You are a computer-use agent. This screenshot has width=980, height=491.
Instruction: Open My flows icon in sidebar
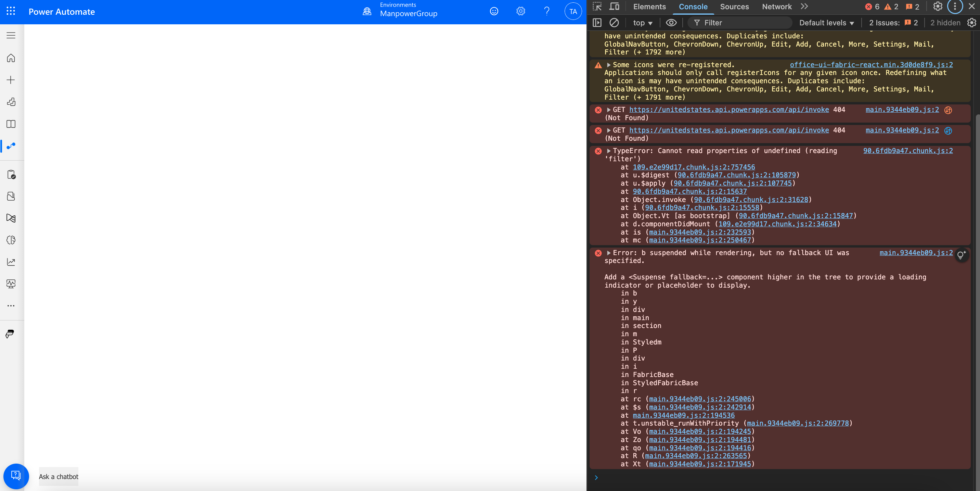click(11, 146)
